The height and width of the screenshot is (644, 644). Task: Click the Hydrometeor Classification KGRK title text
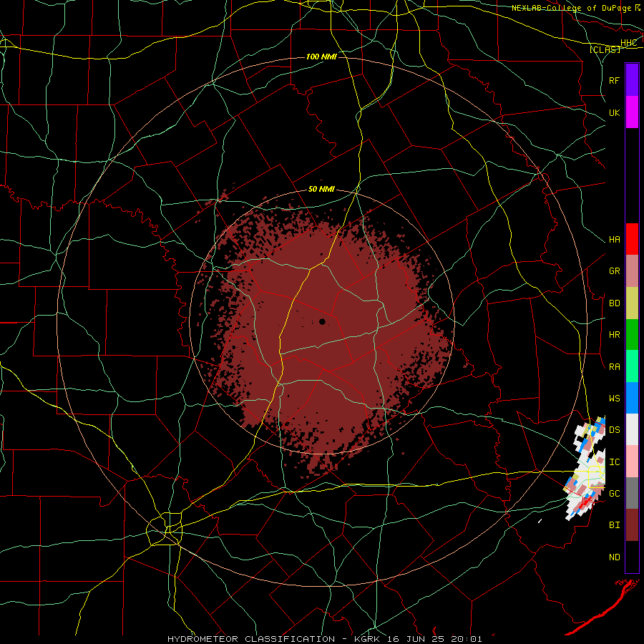click(x=324, y=639)
